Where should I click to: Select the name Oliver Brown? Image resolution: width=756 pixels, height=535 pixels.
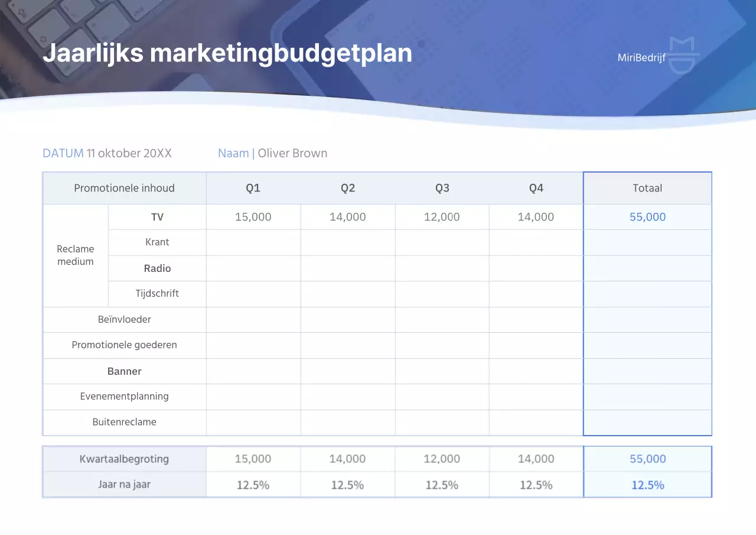[292, 153]
